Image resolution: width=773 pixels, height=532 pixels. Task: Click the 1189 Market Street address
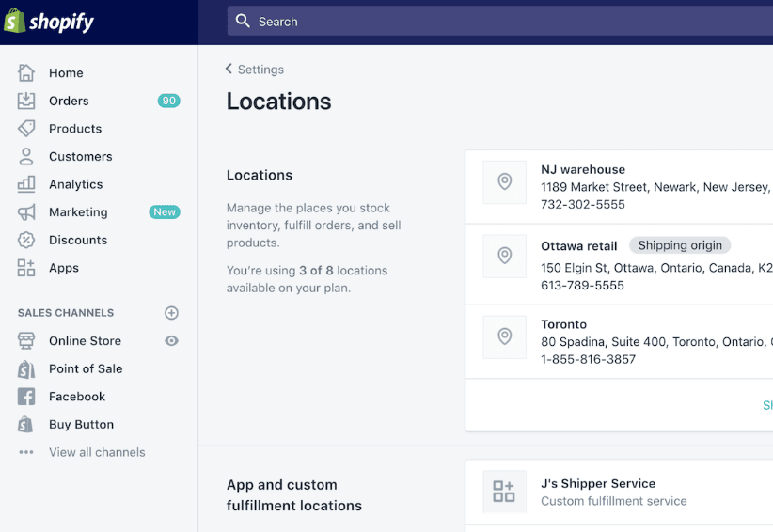656,187
